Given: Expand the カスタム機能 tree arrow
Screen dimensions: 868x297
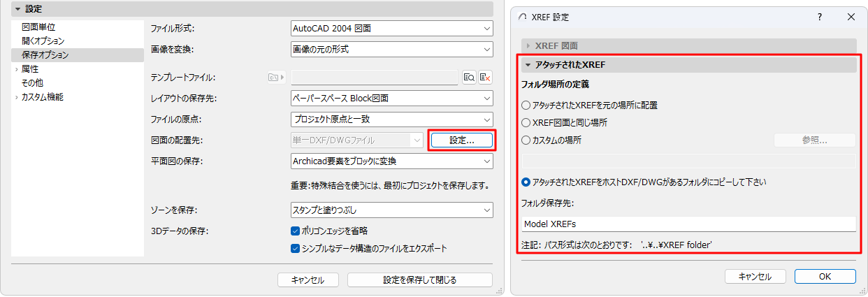Looking at the screenshot, I should 16,97.
